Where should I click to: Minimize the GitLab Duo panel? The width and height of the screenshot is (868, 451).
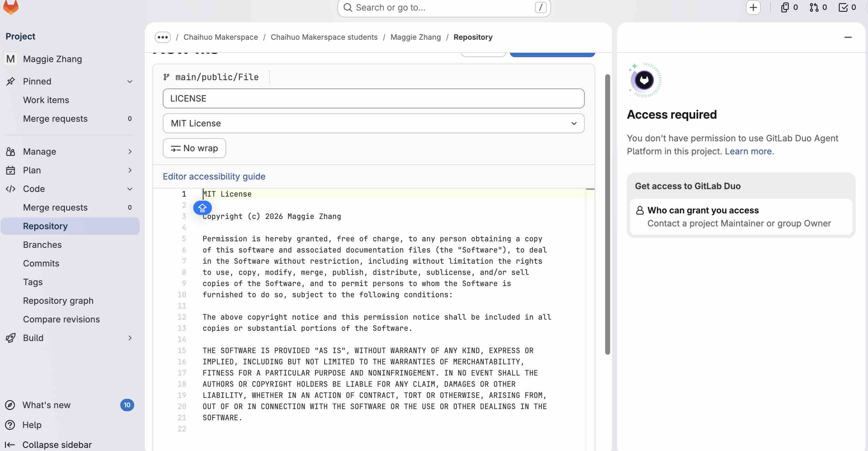848,37
